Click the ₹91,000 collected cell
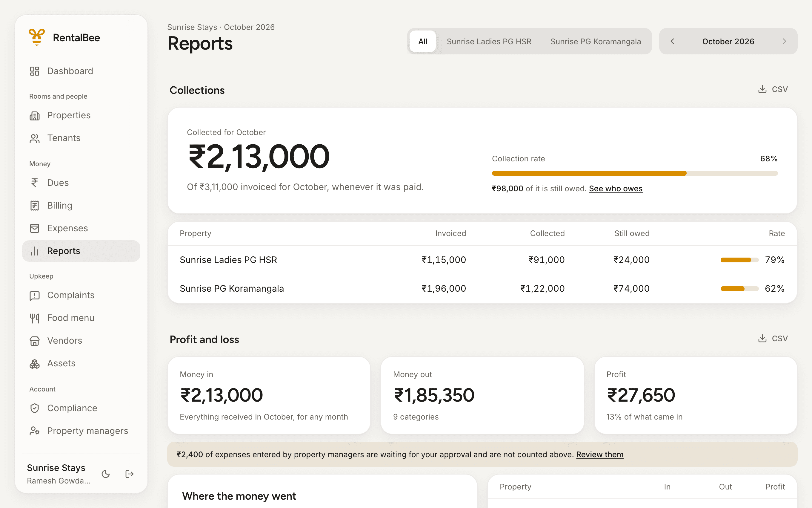Screen dimensions: 812x508 point(547,260)
